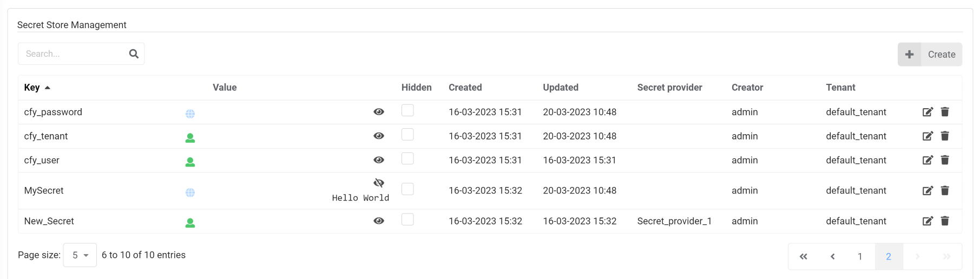Delete the New_Secret entry via trash icon

(x=945, y=221)
